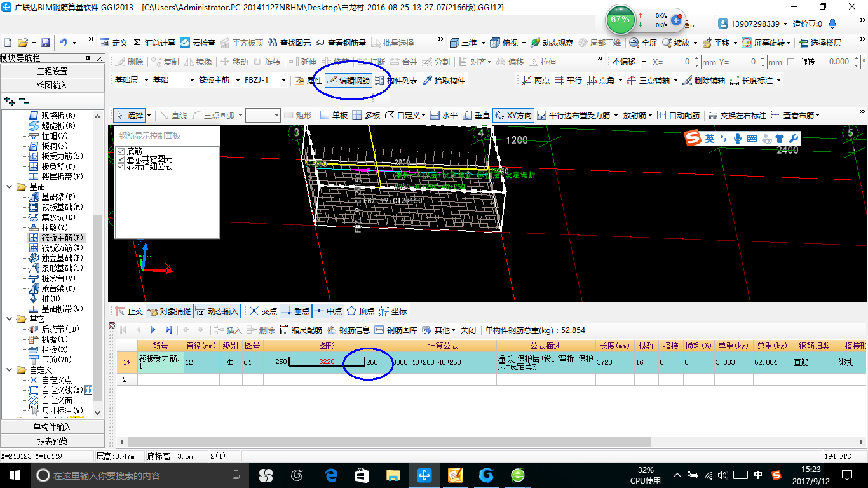Toggle 动态输入 dynamic input

217,311
